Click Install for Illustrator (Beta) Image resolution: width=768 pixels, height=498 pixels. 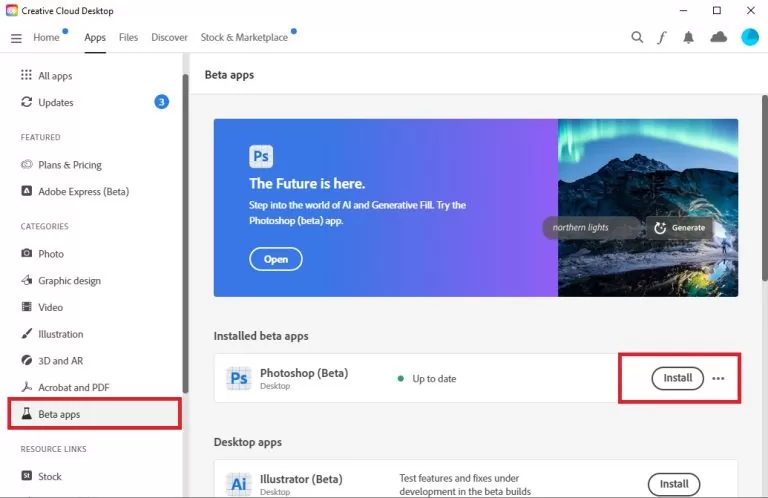pyautogui.click(x=673, y=484)
